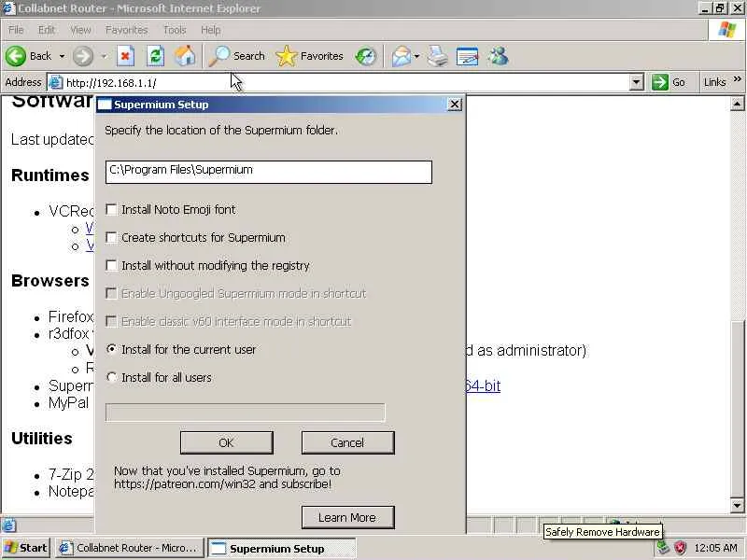This screenshot has width=747, height=560.
Task: Click the Edit page toolbar icon
Action: coord(467,56)
